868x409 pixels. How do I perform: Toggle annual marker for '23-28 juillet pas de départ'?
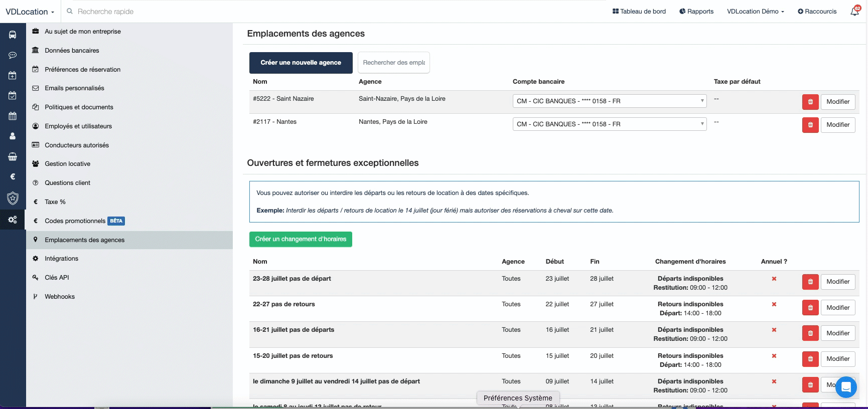pos(774,279)
